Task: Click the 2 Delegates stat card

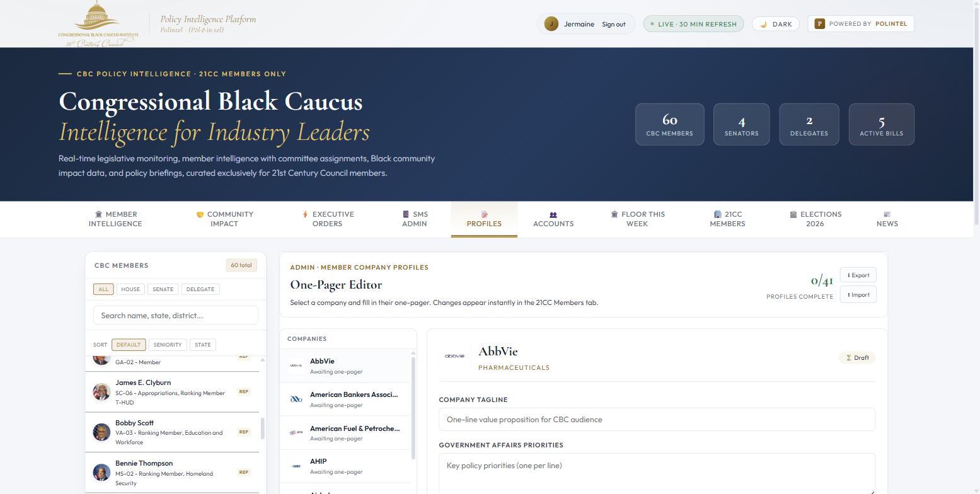Action: [x=809, y=124]
